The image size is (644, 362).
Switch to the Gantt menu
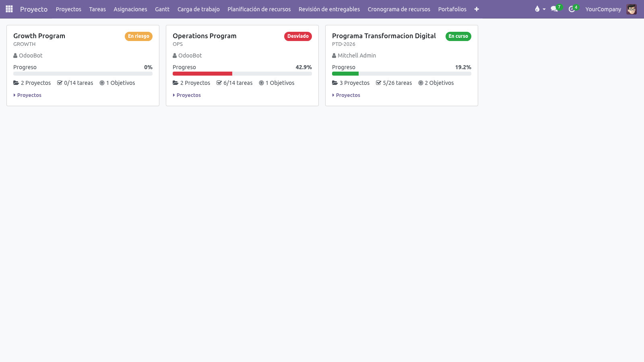point(162,9)
